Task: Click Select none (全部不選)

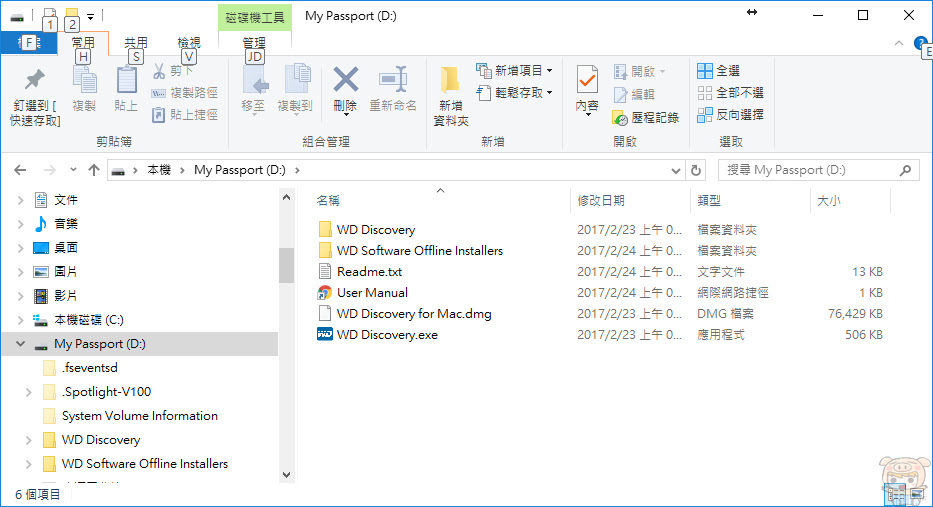Action: pos(730,93)
